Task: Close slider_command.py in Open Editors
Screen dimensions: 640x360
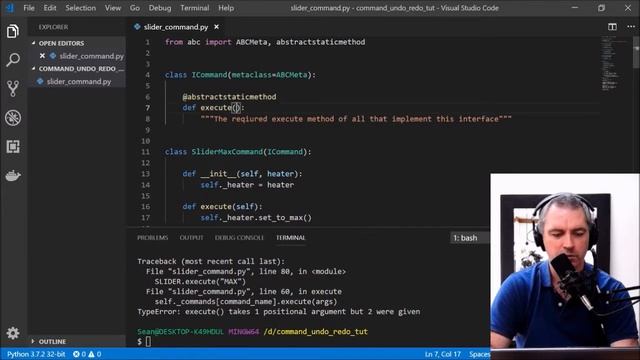Action: coord(42,56)
